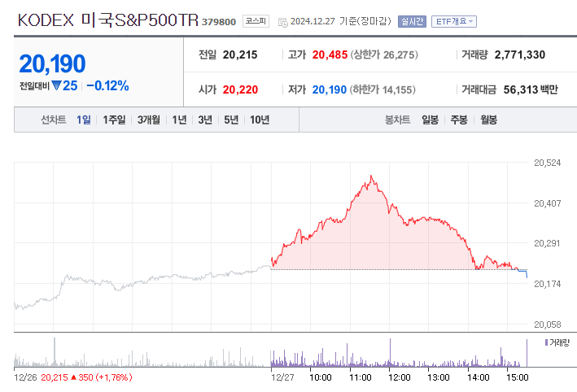This screenshot has width=577, height=392.
Task: Click the stock code 379800
Action: click(219, 22)
